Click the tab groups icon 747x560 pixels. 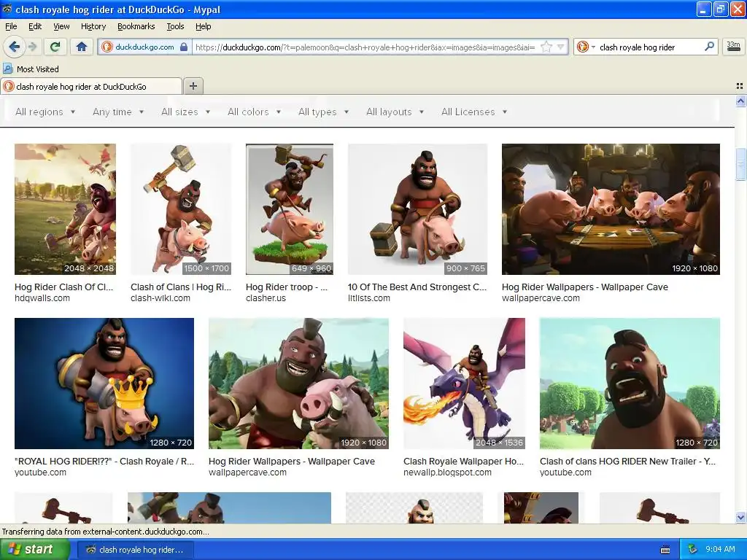(x=740, y=86)
